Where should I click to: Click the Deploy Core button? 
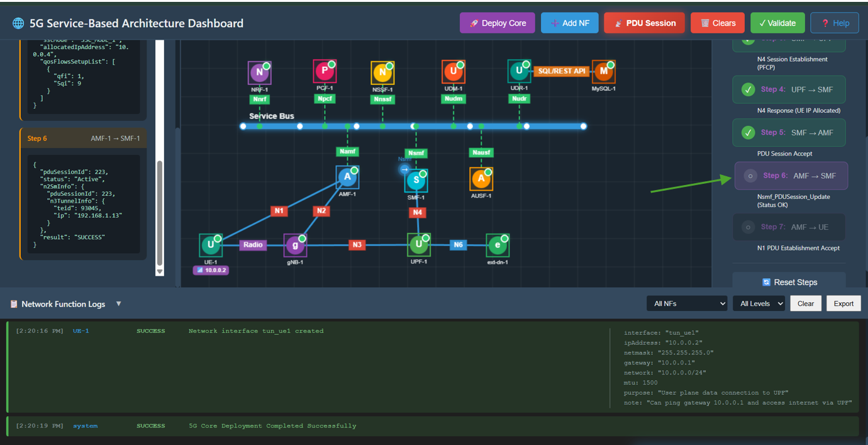pyautogui.click(x=497, y=23)
